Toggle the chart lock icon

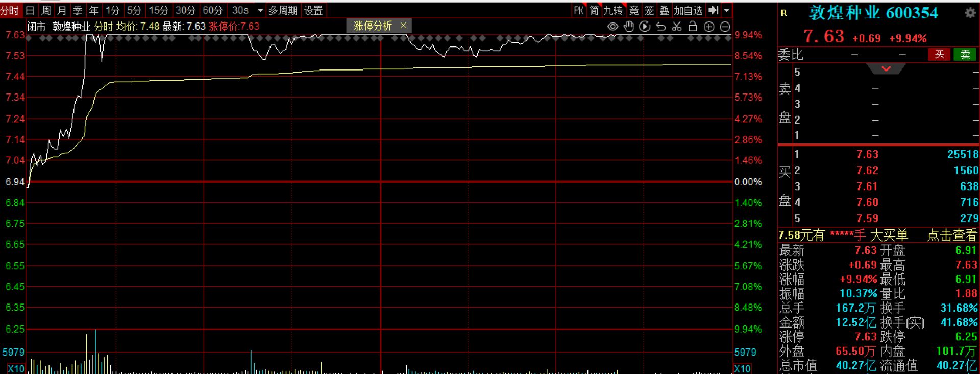pos(693,27)
